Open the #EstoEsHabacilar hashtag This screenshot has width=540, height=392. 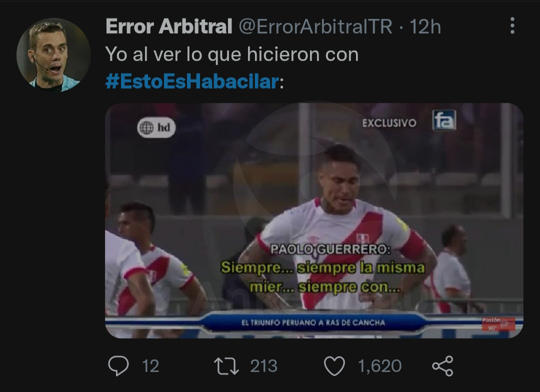[x=192, y=81]
